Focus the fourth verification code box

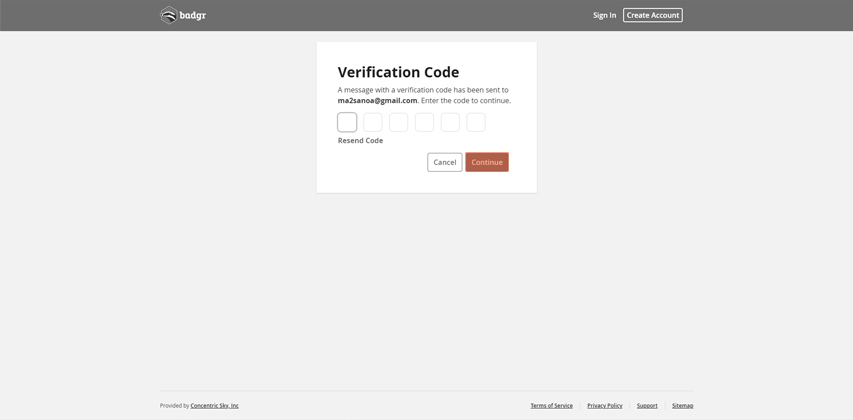click(x=424, y=122)
